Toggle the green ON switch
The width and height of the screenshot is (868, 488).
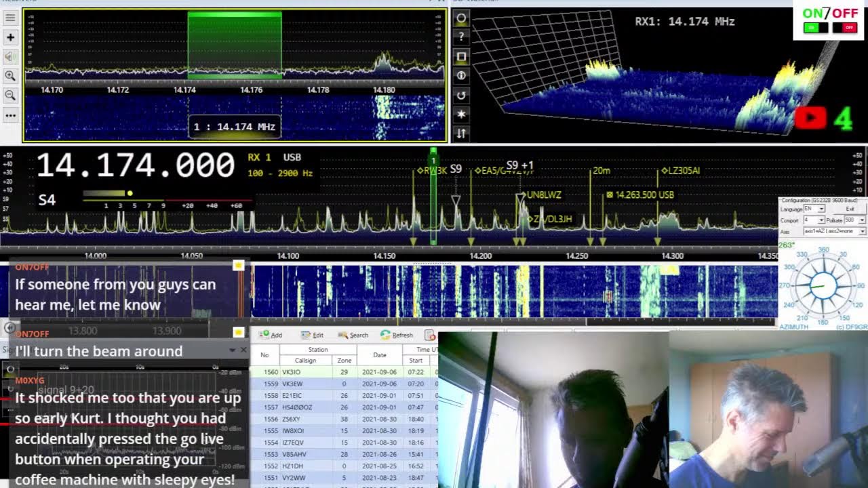[x=815, y=28]
